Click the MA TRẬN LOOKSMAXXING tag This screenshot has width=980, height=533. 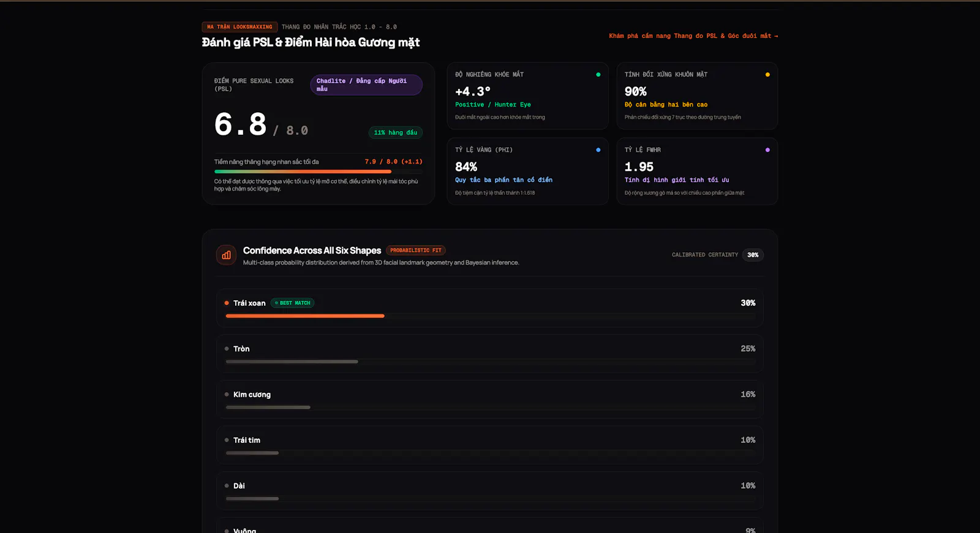[x=239, y=27]
